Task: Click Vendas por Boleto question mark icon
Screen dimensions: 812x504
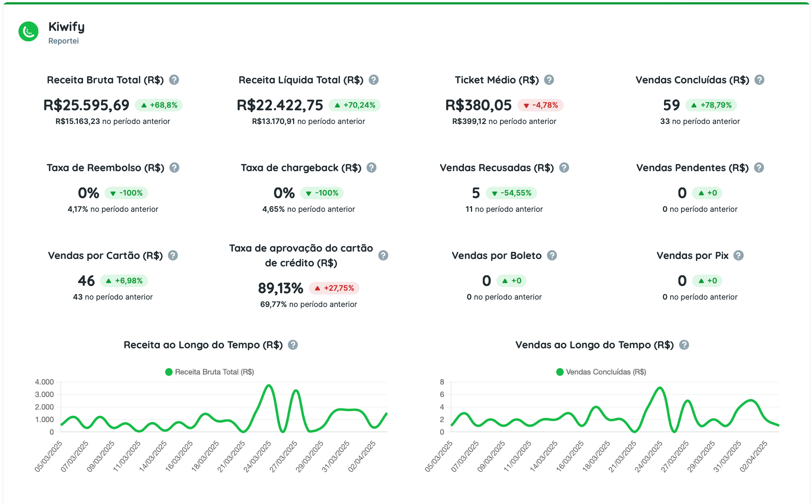Action: [x=552, y=255]
